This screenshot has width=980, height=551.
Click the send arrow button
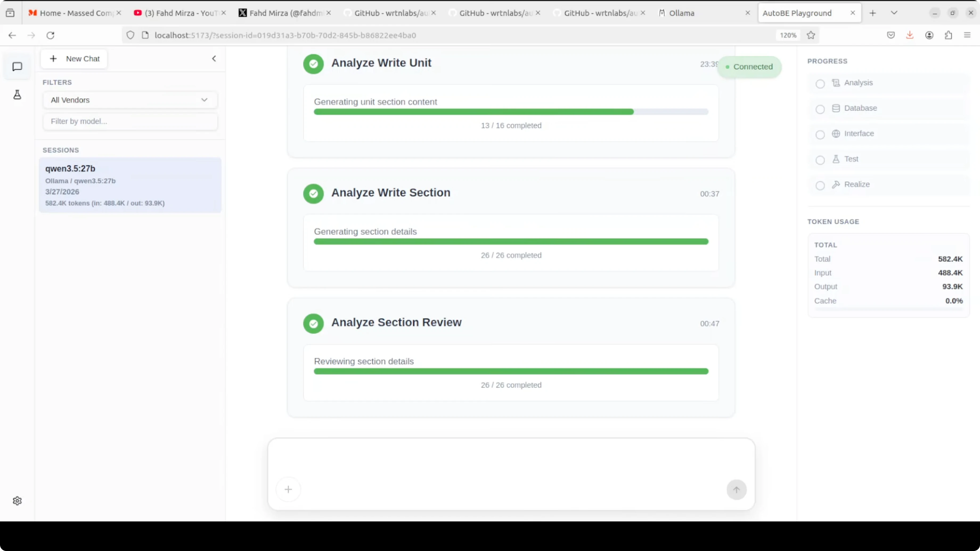click(x=736, y=490)
